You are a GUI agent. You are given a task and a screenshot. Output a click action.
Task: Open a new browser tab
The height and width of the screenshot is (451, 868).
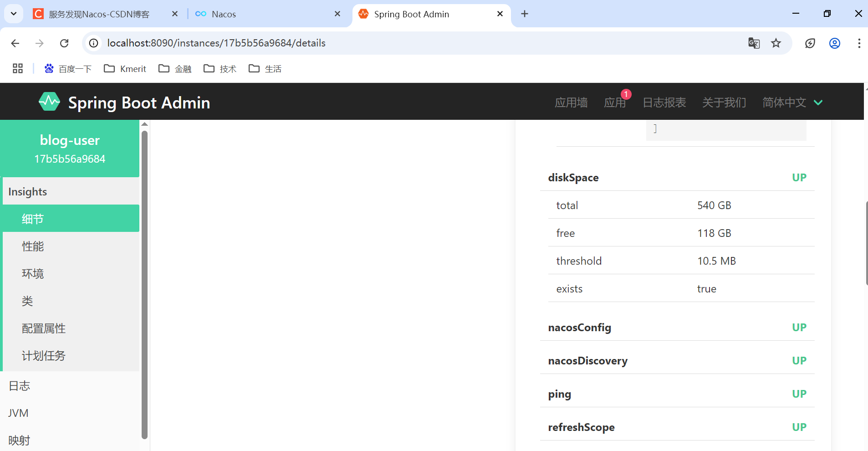click(x=525, y=14)
